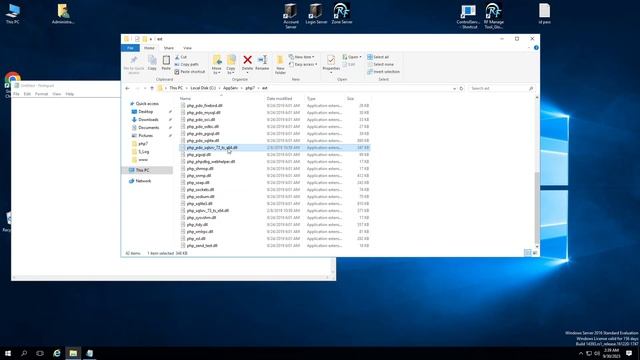Click the system clock in taskbar
The height and width of the screenshot is (360, 640).
[611, 353]
